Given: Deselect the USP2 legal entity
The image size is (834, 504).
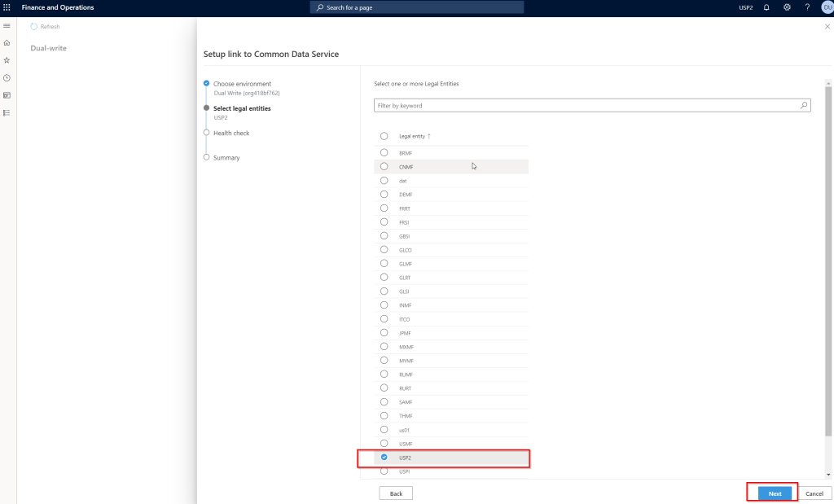Looking at the screenshot, I should pyautogui.click(x=384, y=458).
